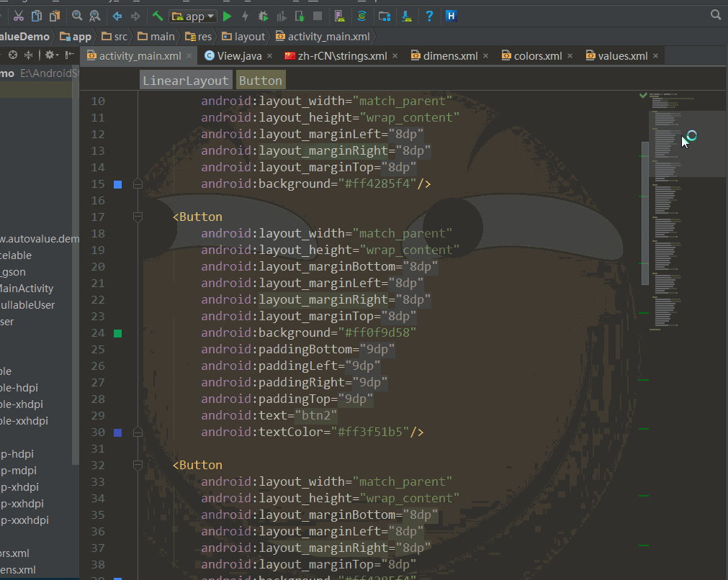Click the Copy icon in toolbar
The height and width of the screenshot is (580, 728).
coord(37,17)
